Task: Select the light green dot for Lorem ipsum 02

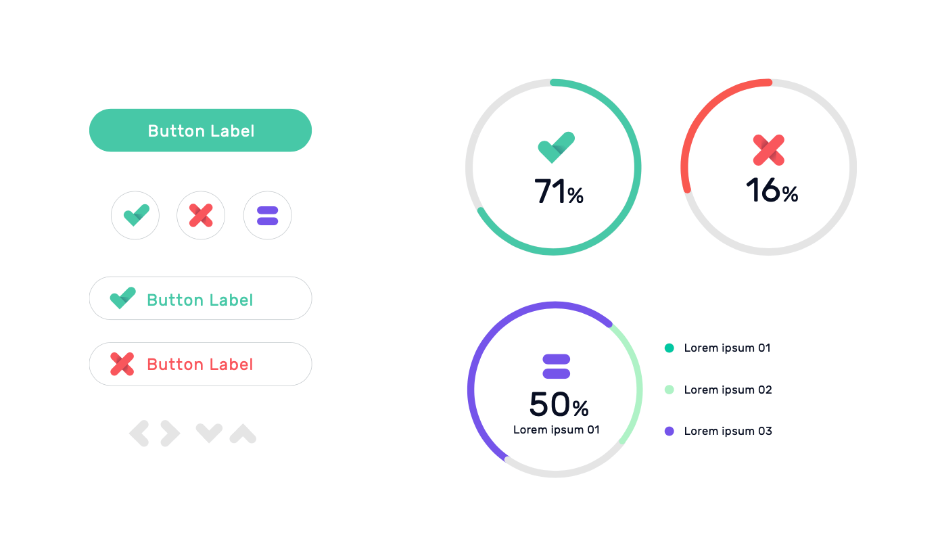Action: click(x=669, y=390)
